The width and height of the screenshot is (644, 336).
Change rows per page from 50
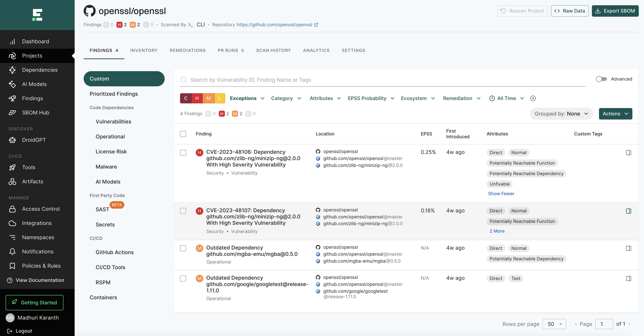coord(554,324)
